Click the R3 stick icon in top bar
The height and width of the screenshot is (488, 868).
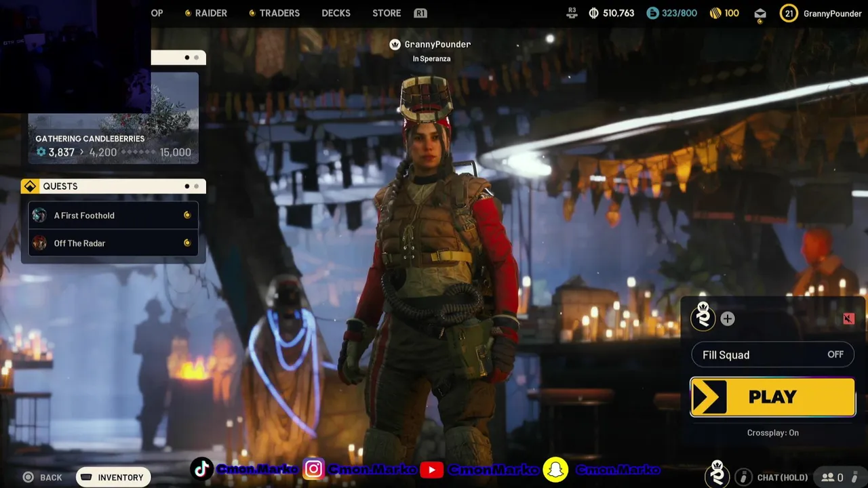click(x=572, y=12)
